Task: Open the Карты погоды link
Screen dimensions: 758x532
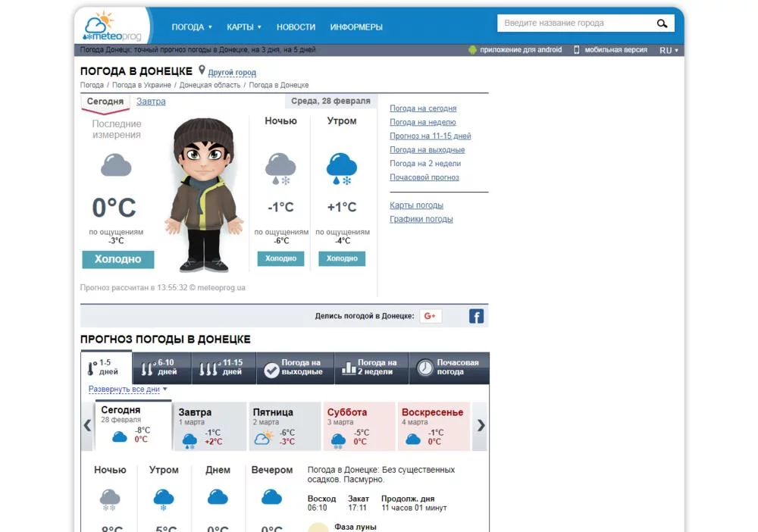Action: point(416,205)
